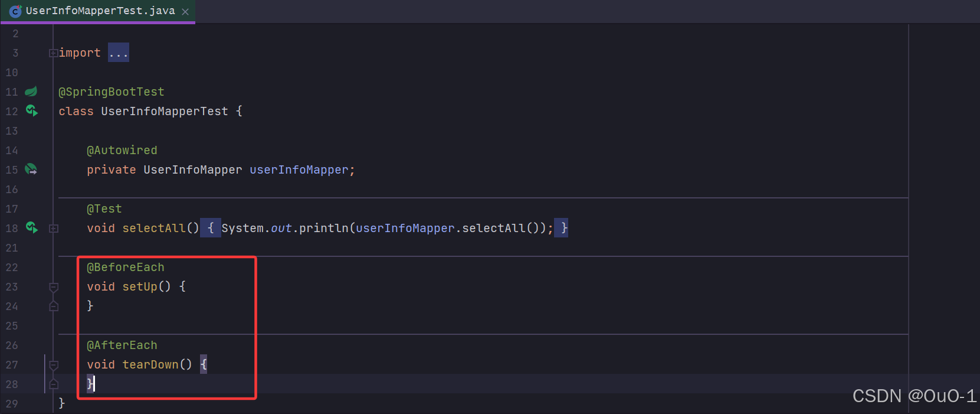
Task: Expand the folded selectAll method on line 18
Action: click(x=54, y=229)
